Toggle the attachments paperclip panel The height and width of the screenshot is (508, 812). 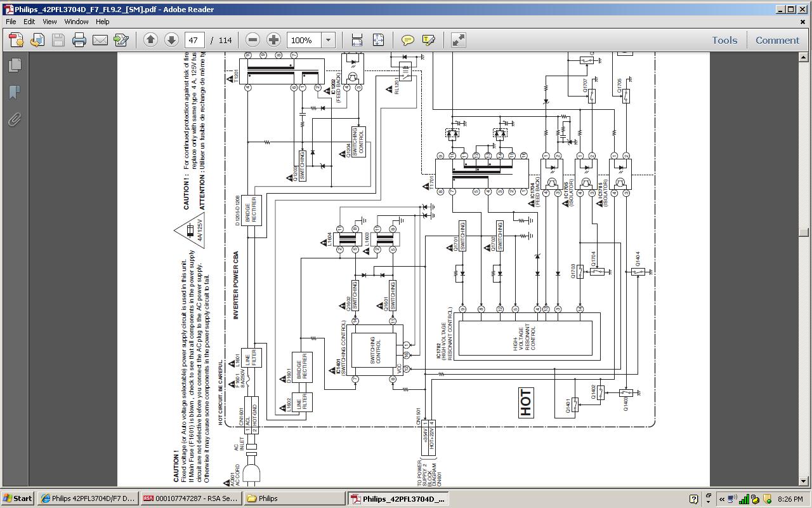coord(15,119)
